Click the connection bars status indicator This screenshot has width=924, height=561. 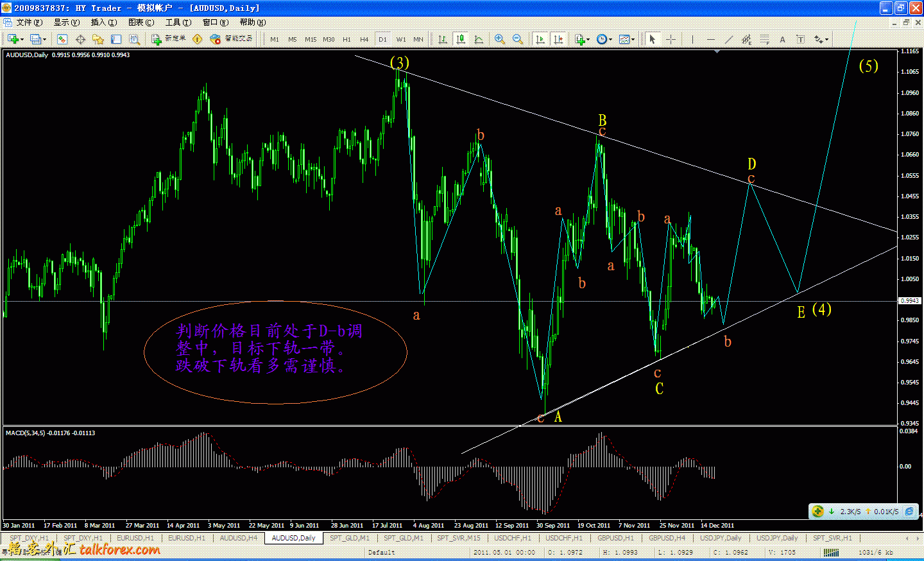(832, 552)
